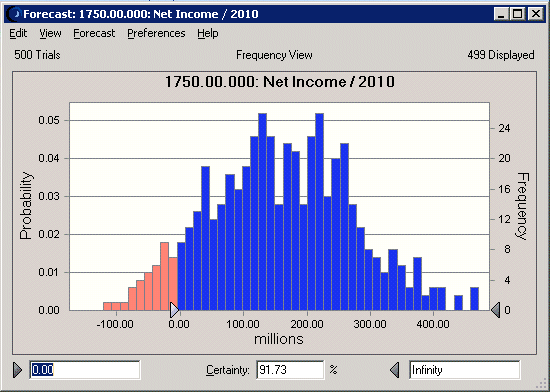Click the left-pointing arrow beside Infinity field

click(395, 370)
